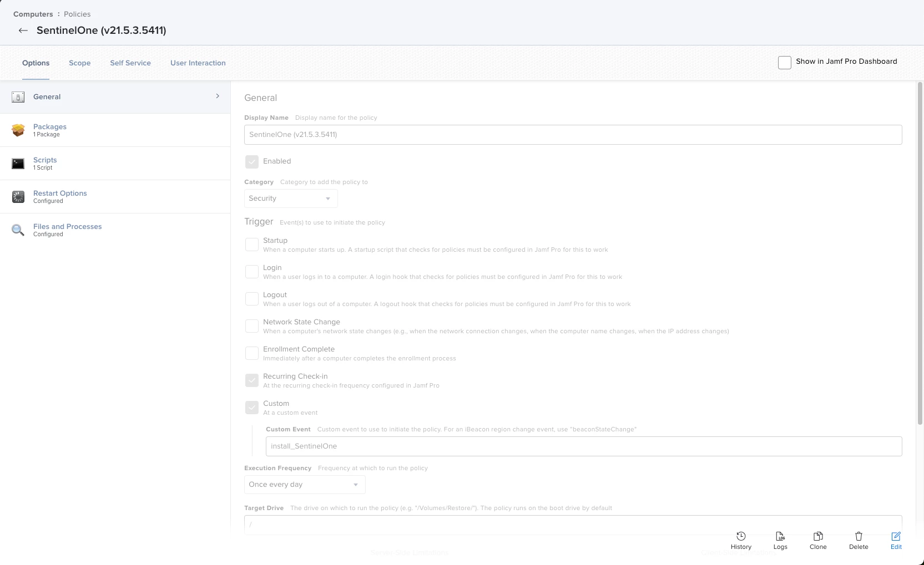Delete this policy

(859, 541)
